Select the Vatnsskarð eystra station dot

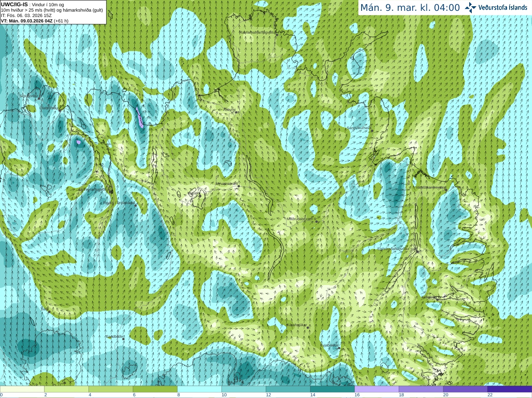pos(446,190)
